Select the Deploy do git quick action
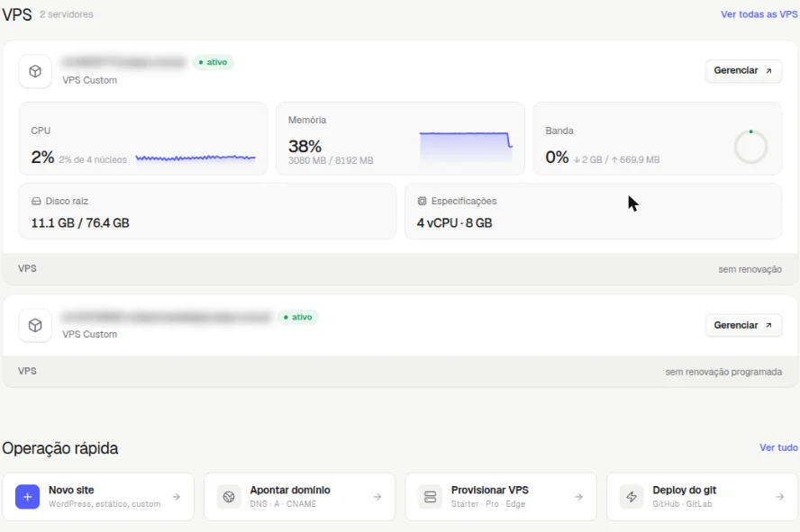 point(702,497)
